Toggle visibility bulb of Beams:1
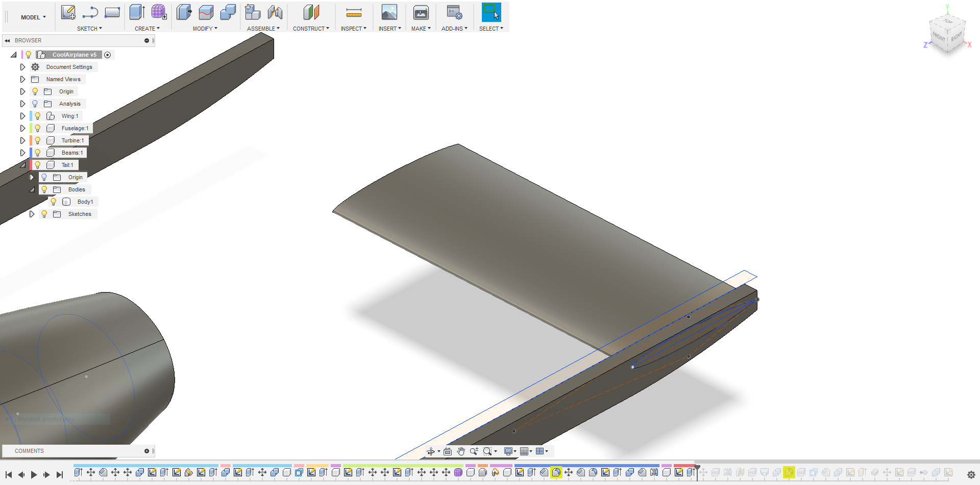The width and height of the screenshot is (980, 485). click(37, 153)
